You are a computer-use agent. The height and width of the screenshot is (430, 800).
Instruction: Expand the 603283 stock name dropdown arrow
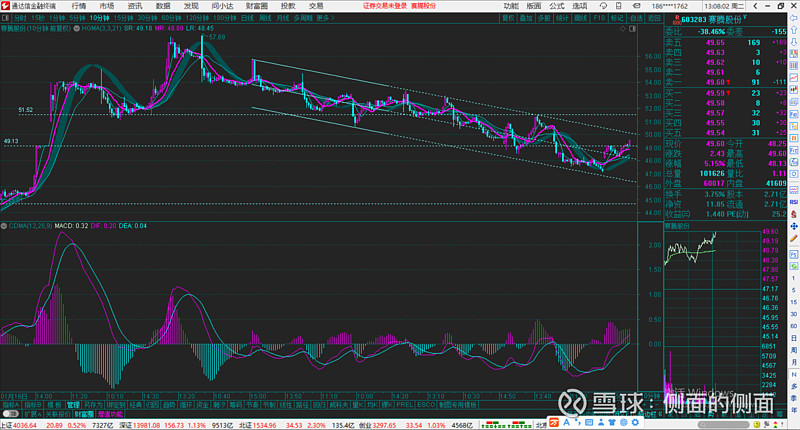[x=745, y=18]
